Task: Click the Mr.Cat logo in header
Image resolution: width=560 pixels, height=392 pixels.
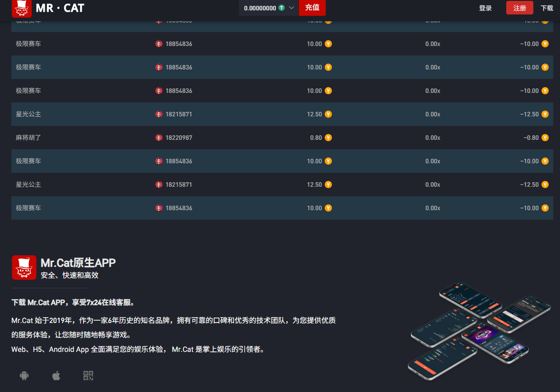Action: click(x=22, y=8)
